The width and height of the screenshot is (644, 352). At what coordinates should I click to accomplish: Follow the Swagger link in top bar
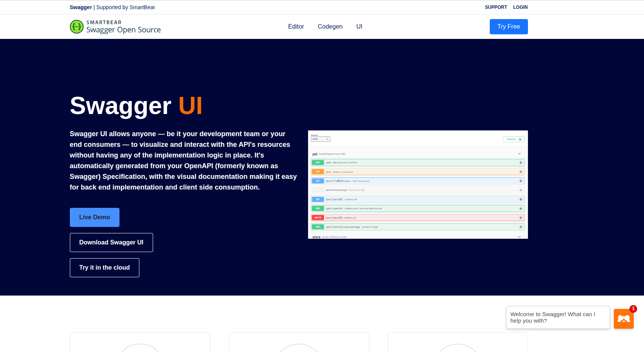(x=81, y=7)
